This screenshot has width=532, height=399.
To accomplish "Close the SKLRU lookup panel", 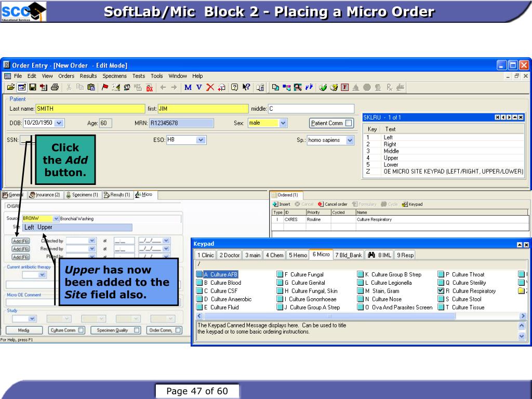I will (521, 117).
